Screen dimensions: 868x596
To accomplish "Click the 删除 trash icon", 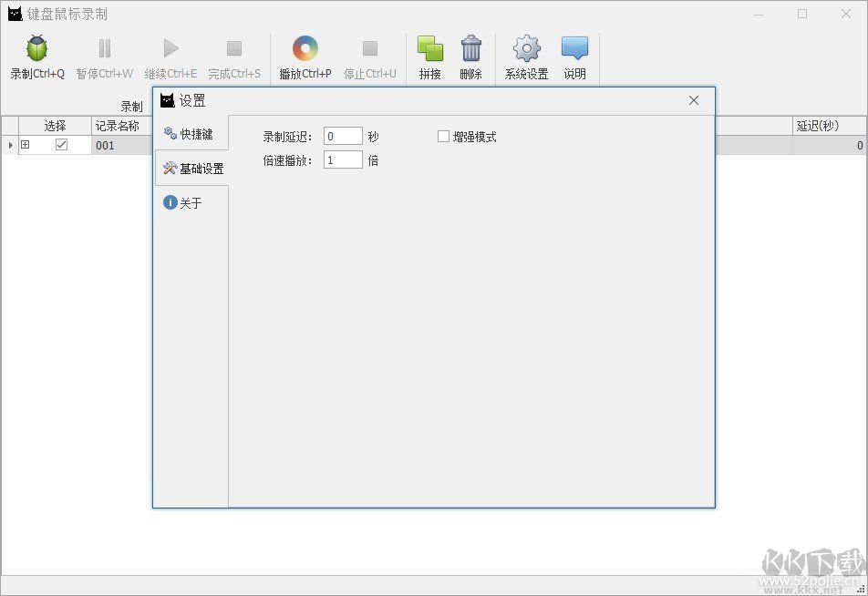I will (x=470, y=49).
